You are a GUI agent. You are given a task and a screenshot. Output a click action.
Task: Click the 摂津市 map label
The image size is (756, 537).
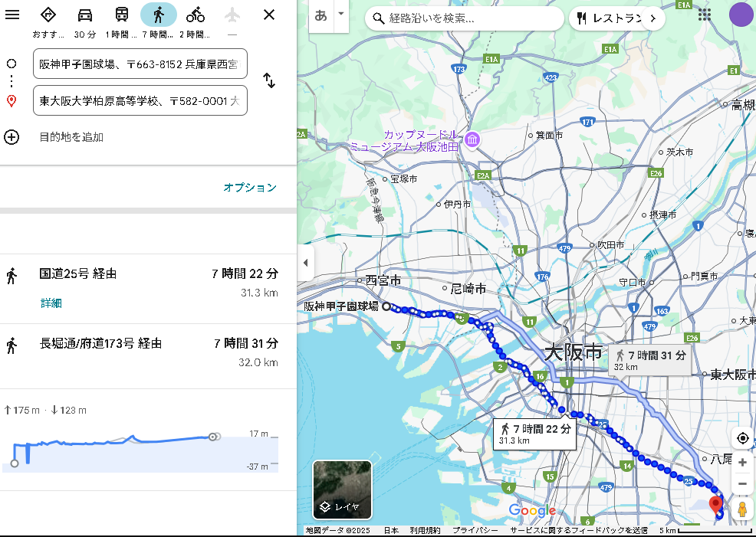663,214
